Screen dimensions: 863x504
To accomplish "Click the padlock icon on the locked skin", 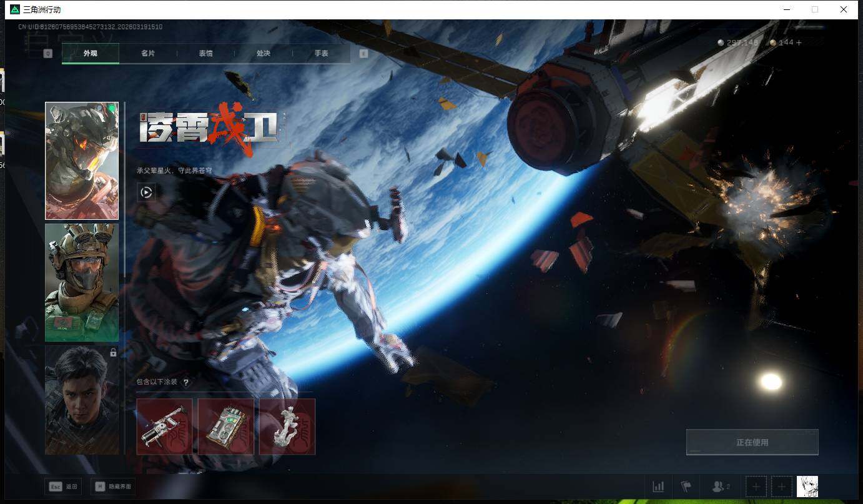I will click(113, 352).
